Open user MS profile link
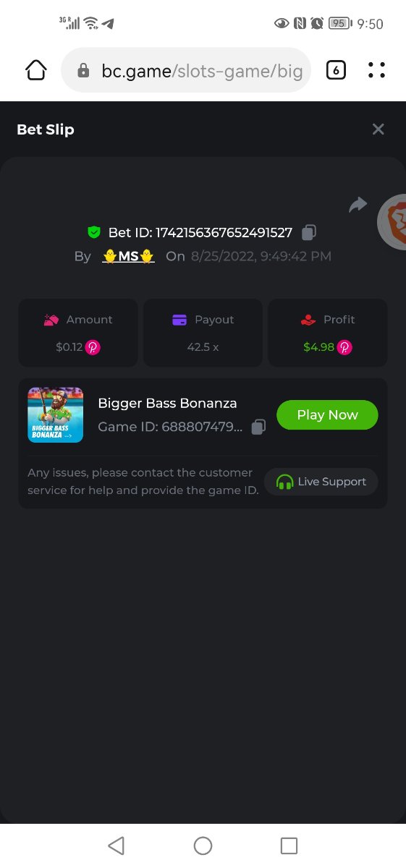406x868 pixels. tap(128, 256)
